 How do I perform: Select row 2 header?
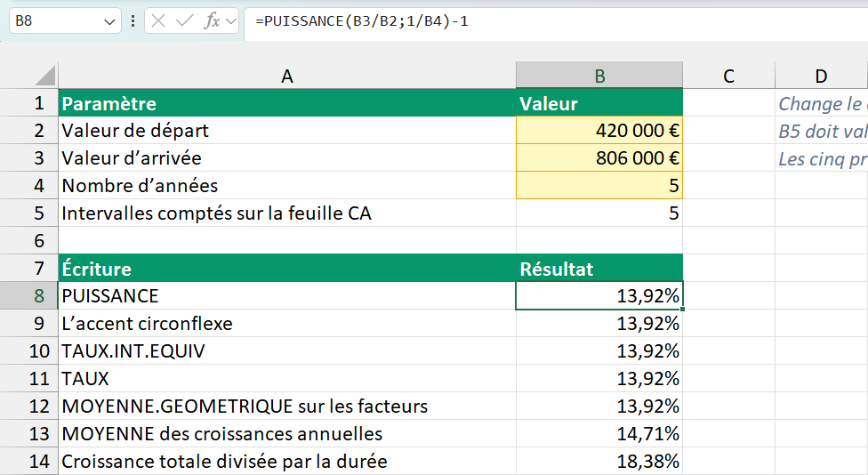(x=28, y=130)
